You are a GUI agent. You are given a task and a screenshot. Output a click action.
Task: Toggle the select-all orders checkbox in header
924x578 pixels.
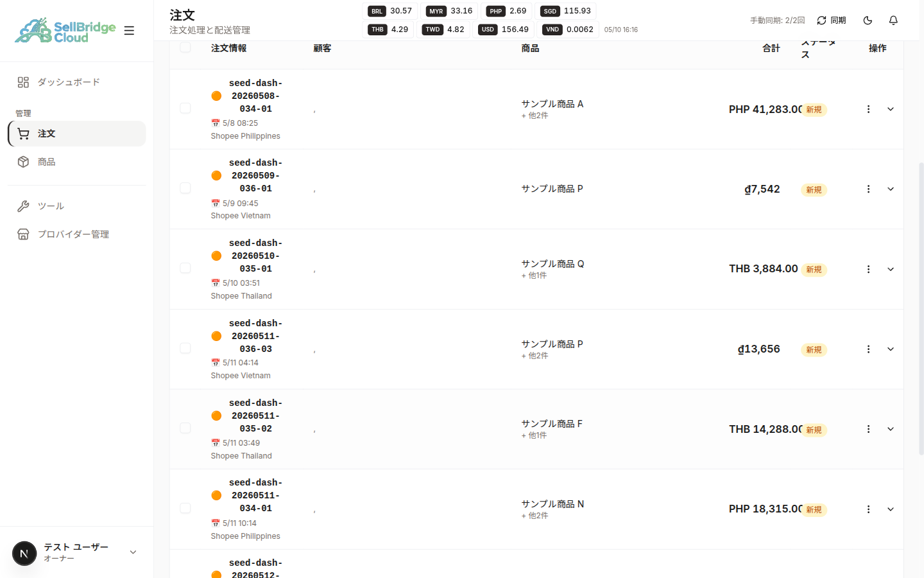click(185, 48)
